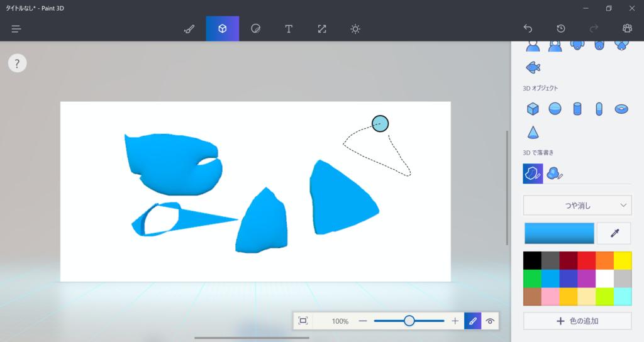Insert the fish 3D model

click(x=533, y=67)
